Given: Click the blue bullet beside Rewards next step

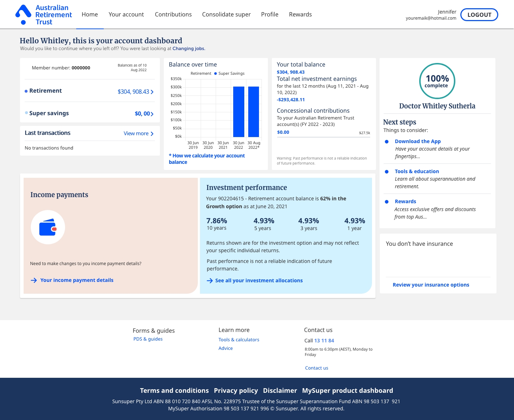Looking at the screenshot, I should tap(387, 202).
